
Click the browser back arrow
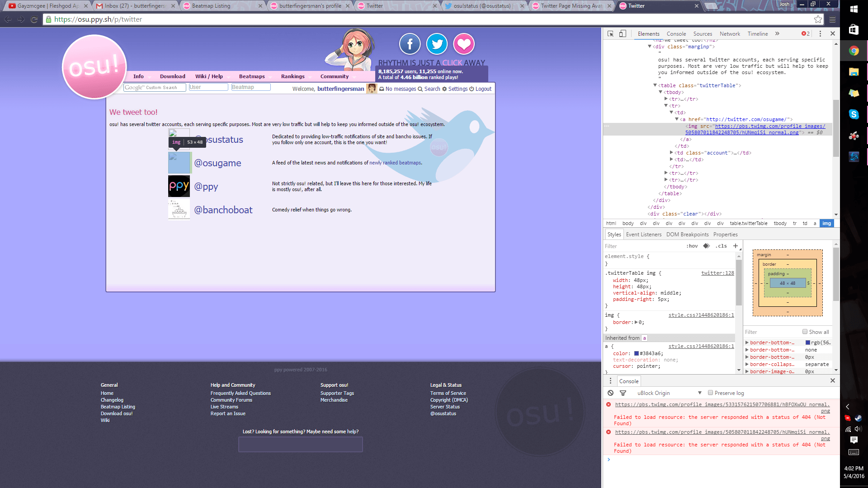(x=8, y=19)
